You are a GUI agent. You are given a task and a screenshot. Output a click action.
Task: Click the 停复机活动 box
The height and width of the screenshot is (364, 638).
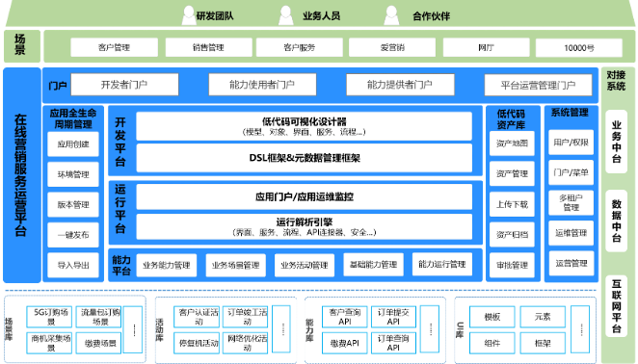tap(197, 343)
